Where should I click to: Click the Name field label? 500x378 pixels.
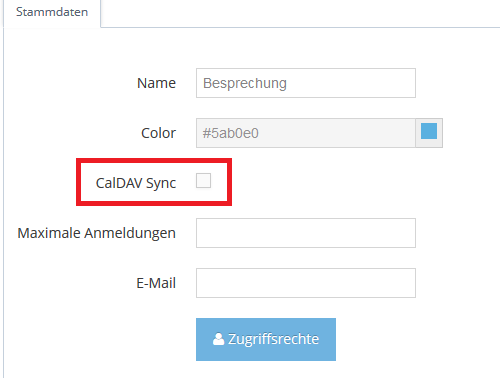point(156,83)
